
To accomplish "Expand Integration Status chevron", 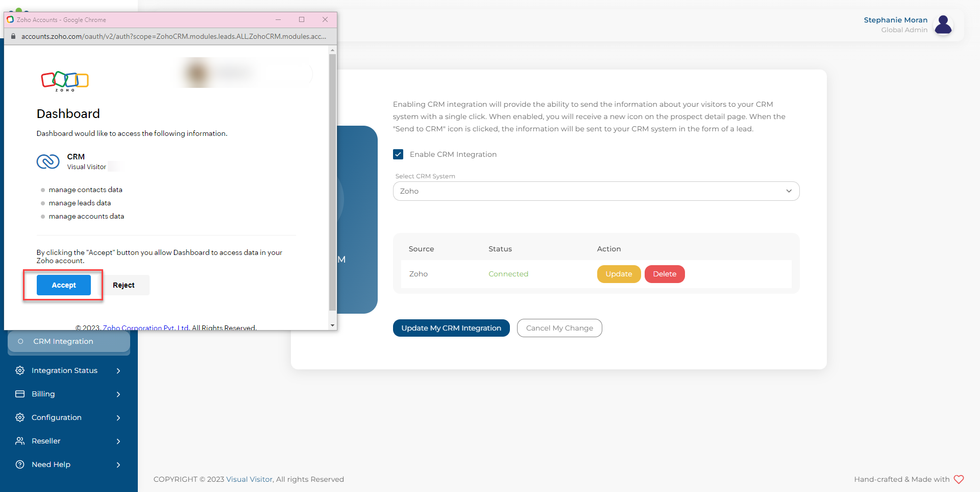I will click(x=118, y=370).
